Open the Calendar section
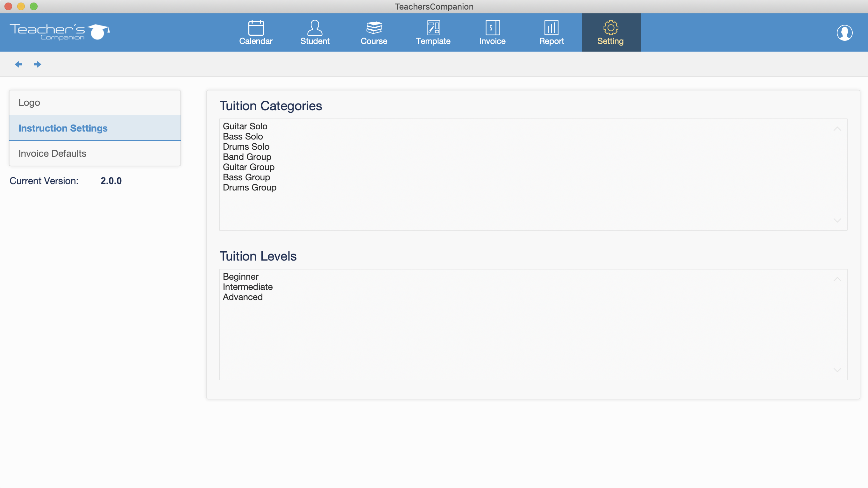This screenshot has height=488, width=868. pos(256,33)
